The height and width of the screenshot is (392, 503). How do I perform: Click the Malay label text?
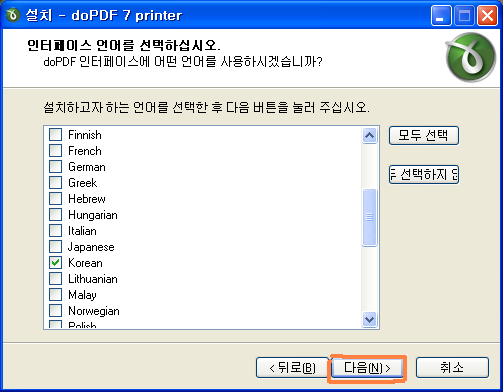(x=82, y=295)
